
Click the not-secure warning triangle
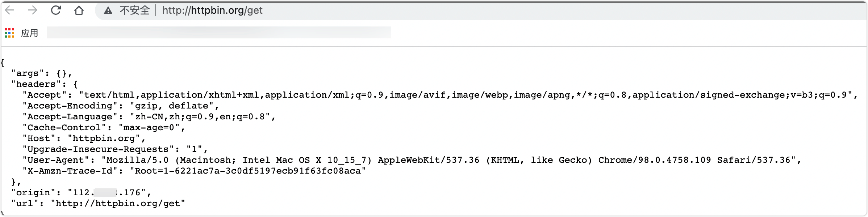[108, 11]
